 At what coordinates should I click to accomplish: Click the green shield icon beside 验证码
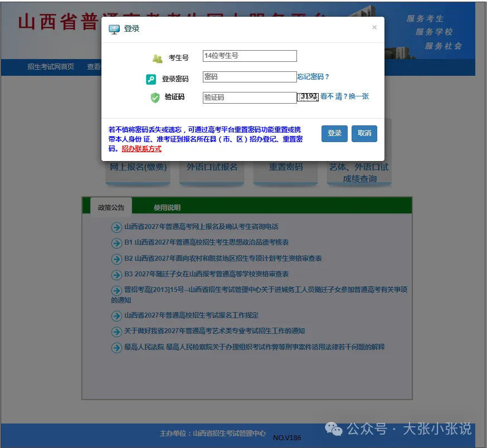pyautogui.click(x=155, y=98)
